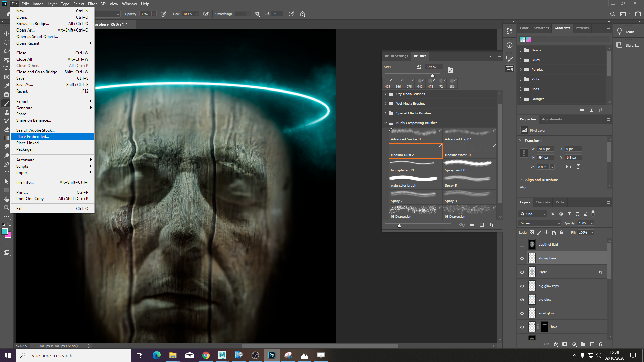644x362 pixels.
Task: Select the Medium Water 01 brush
Action: pyautogui.click(x=470, y=151)
